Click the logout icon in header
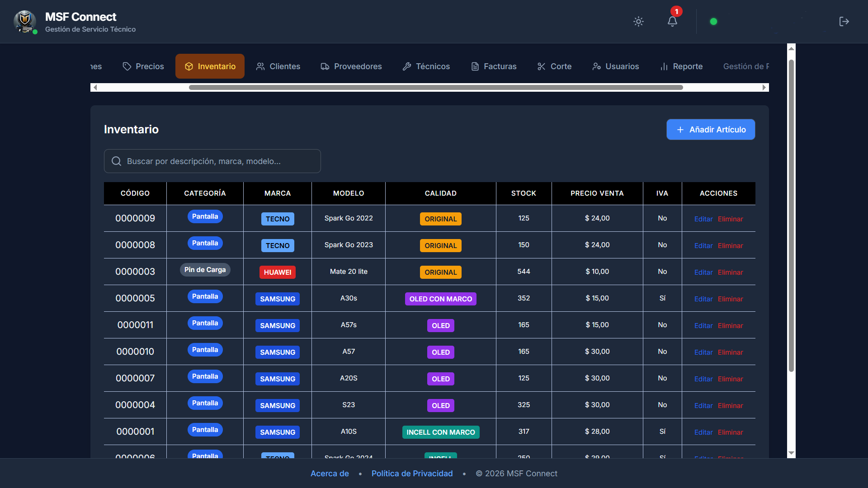868x488 pixels. [x=844, y=21]
